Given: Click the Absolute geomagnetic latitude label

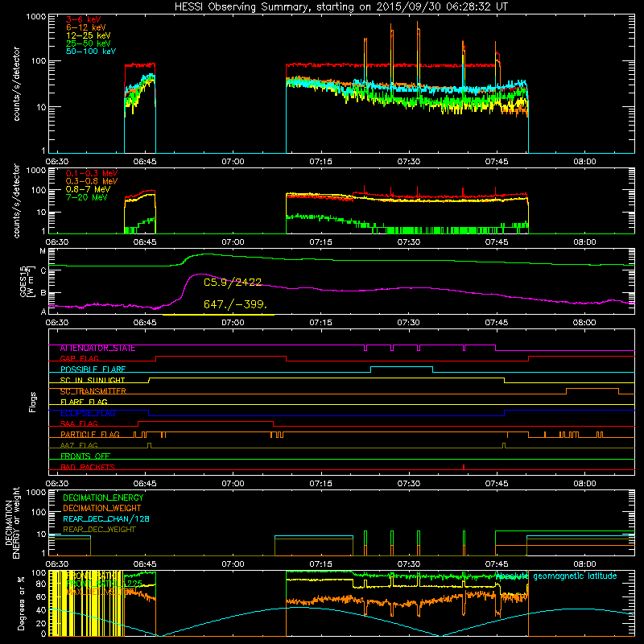Looking at the screenshot, I should point(556,576).
